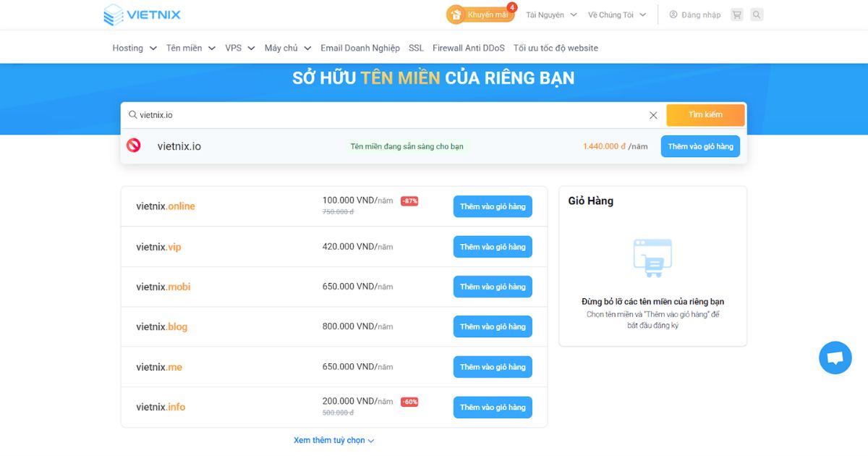Open the chat bubble widget
The image size is (868, 456).
[835, 358]
